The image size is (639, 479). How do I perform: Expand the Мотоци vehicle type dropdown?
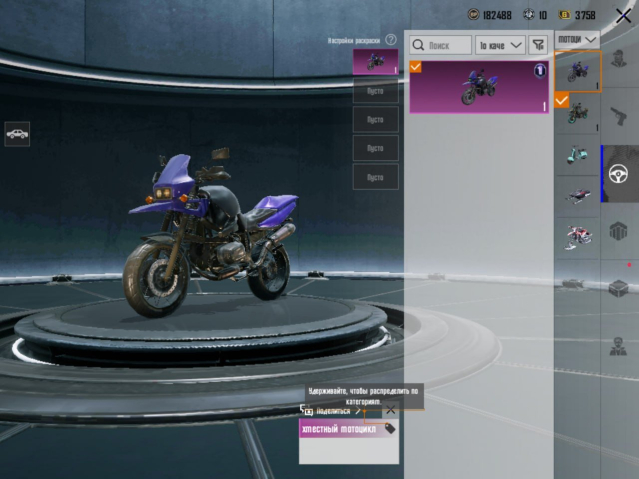tap(577, 40)
